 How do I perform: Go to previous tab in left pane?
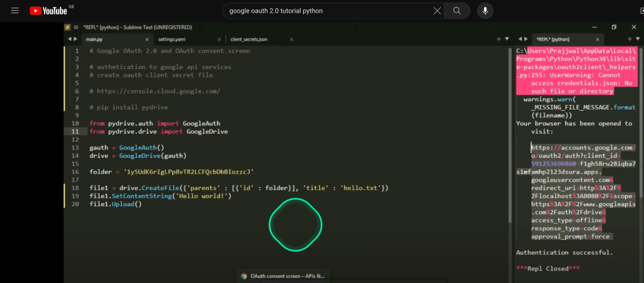69,39
